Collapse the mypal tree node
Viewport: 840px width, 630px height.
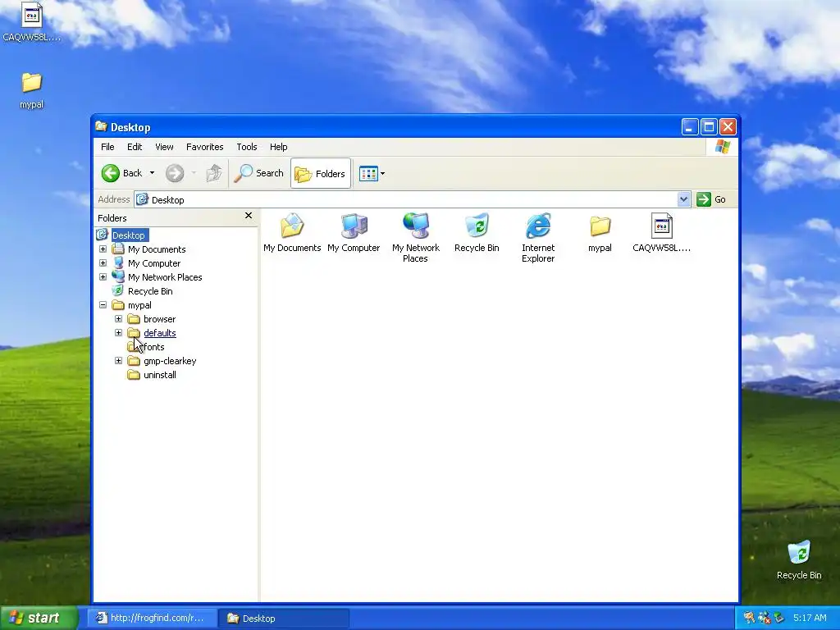point(103,305)
